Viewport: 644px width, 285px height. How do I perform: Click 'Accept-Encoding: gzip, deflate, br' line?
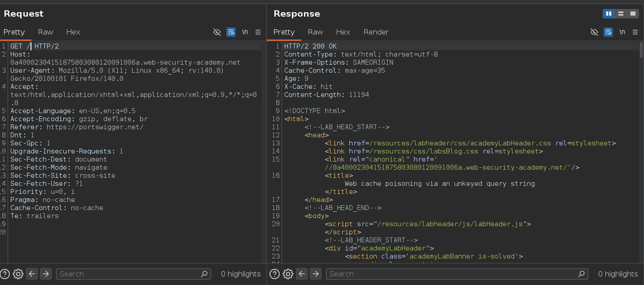(79, 119)
